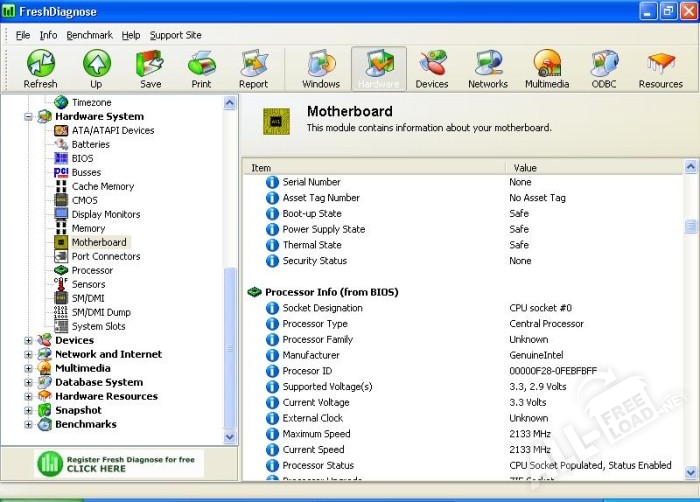Screen dimensions: 700x502
Task: Click the Up navigation icon
Action: [96, 68]
